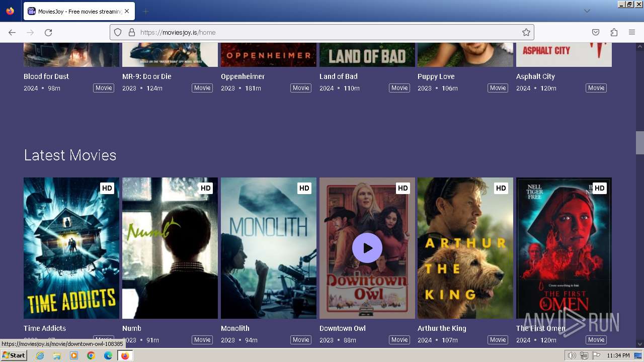
Task: Open the Firefox hamburger menu
Action: (x=632, y=32)
